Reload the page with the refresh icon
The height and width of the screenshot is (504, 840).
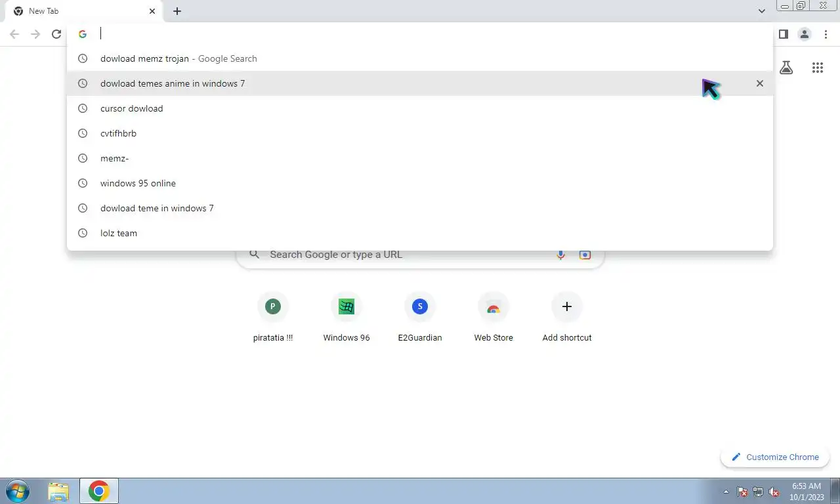tap(56, 34)
